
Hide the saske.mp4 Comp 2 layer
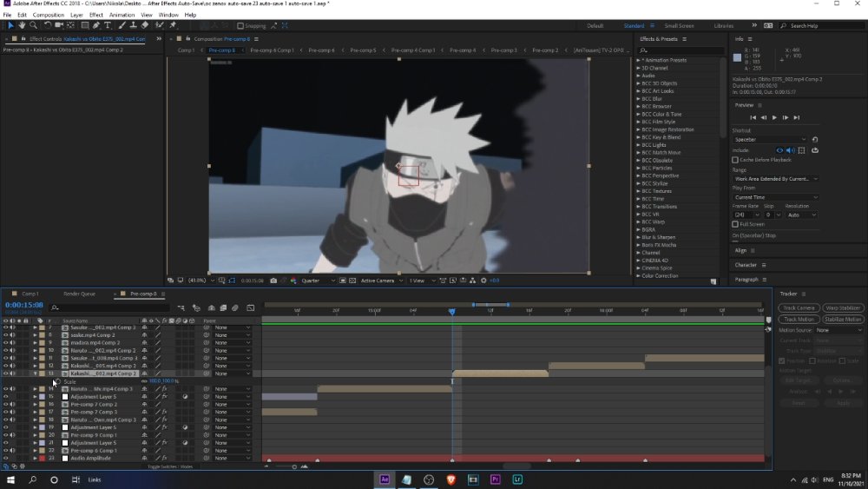click(x=5, y=335)
